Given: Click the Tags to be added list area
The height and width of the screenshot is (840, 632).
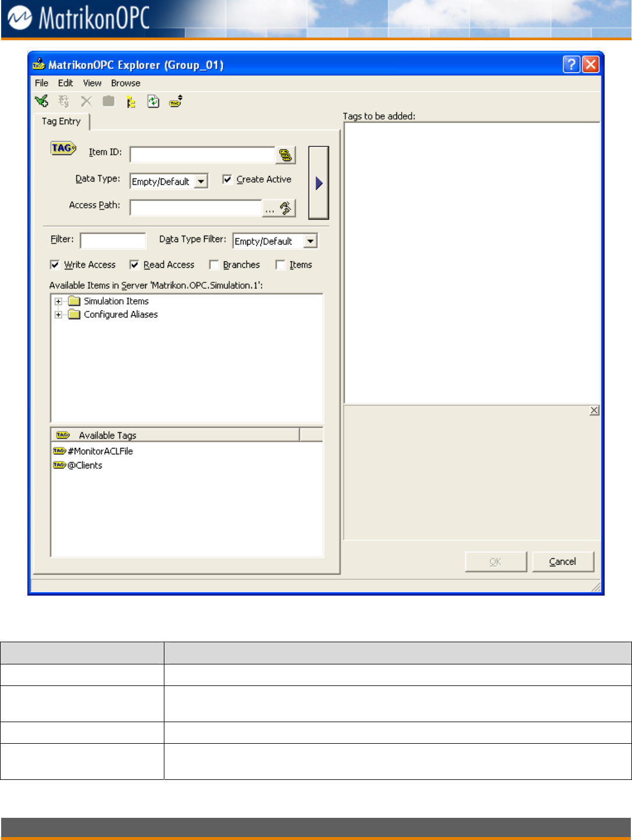Looking at the screenshot, I should point(472,262).
